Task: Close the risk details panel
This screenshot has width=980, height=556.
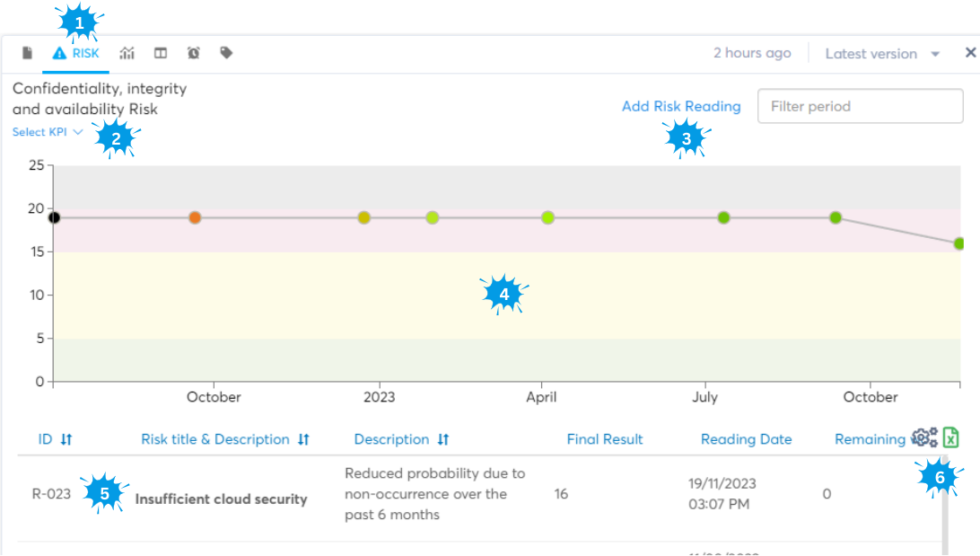Action: pyautogui.click(x=970, y=53)
